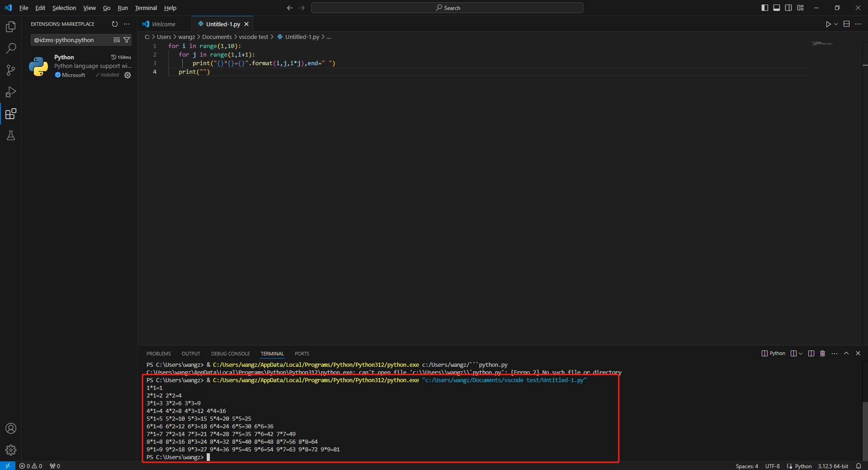Click Untitled-1.py in the breadcrumb

point(302,37)
